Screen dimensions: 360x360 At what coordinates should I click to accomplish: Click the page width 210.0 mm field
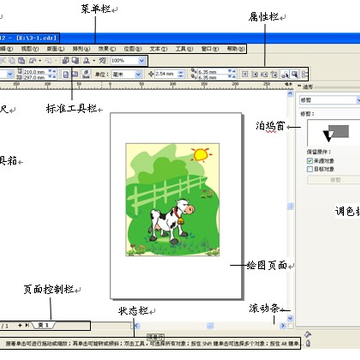(35, 71)
